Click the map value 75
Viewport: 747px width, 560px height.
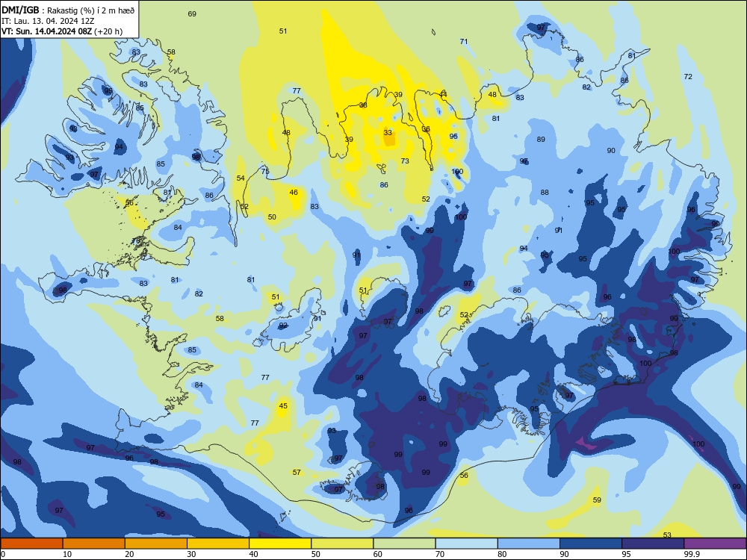tap(265, 172)
